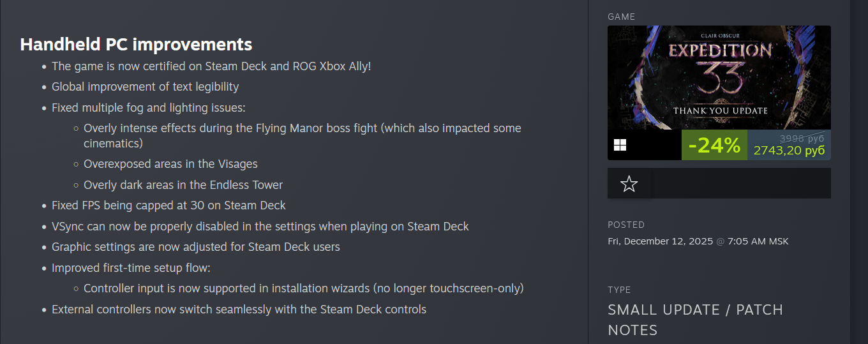Click the FPS capped at 30 line
The image size is (868, 344).
coord(168,206)
